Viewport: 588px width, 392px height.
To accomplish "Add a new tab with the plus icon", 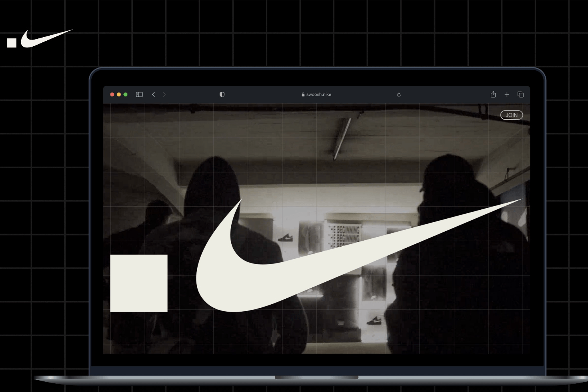I will point(507,94).
